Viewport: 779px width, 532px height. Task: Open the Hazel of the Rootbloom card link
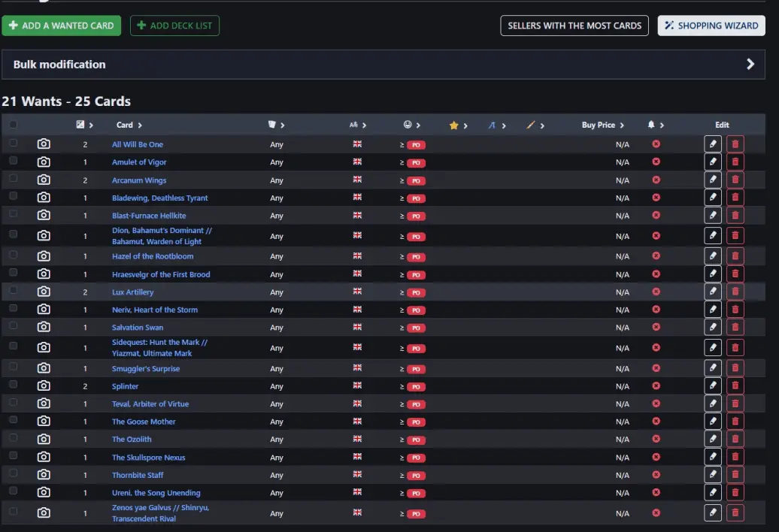tap(153, 256)
